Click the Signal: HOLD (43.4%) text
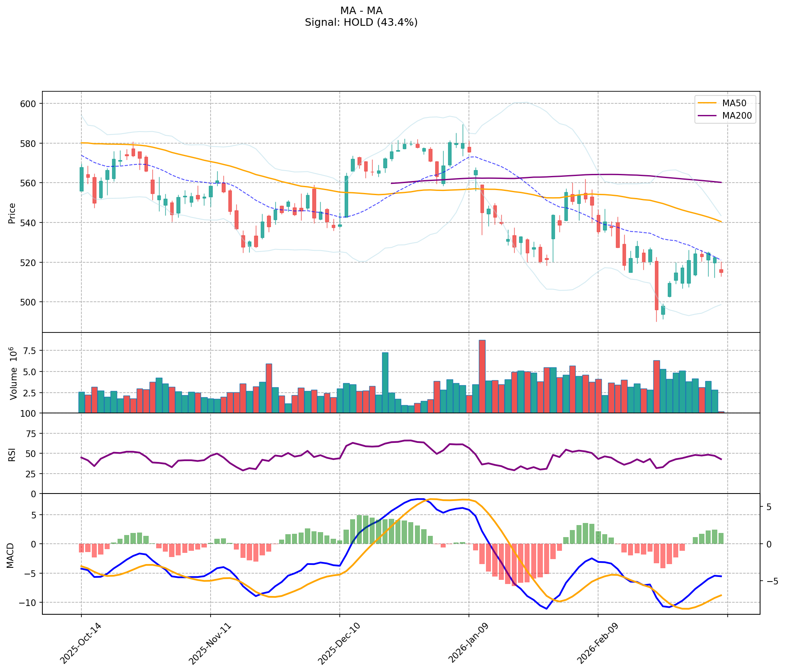This screenshot has height=672, width=785. pos(361,22)
